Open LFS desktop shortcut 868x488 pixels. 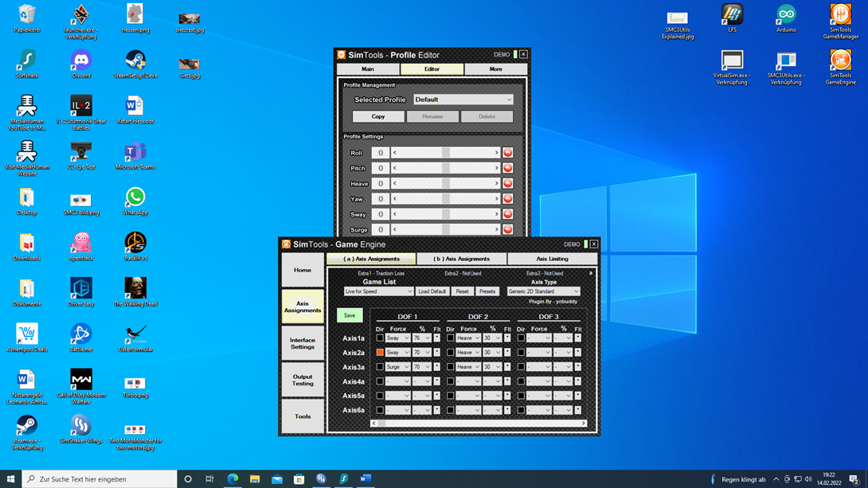click(x=732, y=18)
